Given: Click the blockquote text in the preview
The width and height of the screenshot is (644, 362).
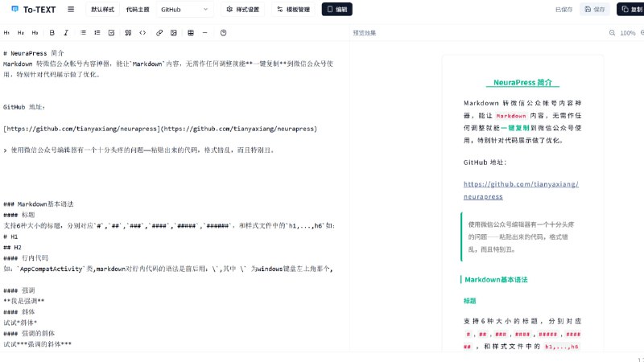Looking at the screenshot, I should pos(521,237).
